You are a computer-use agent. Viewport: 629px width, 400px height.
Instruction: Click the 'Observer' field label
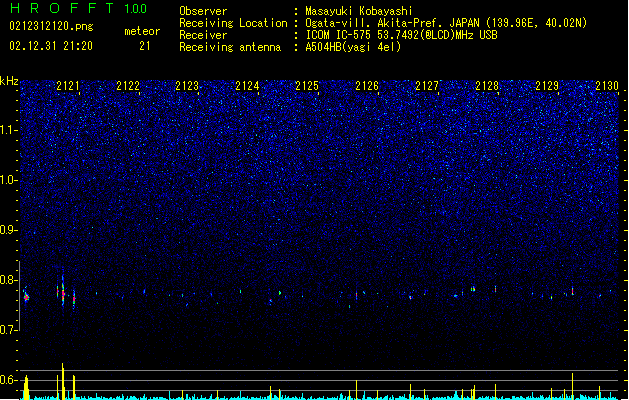[203, 11]
